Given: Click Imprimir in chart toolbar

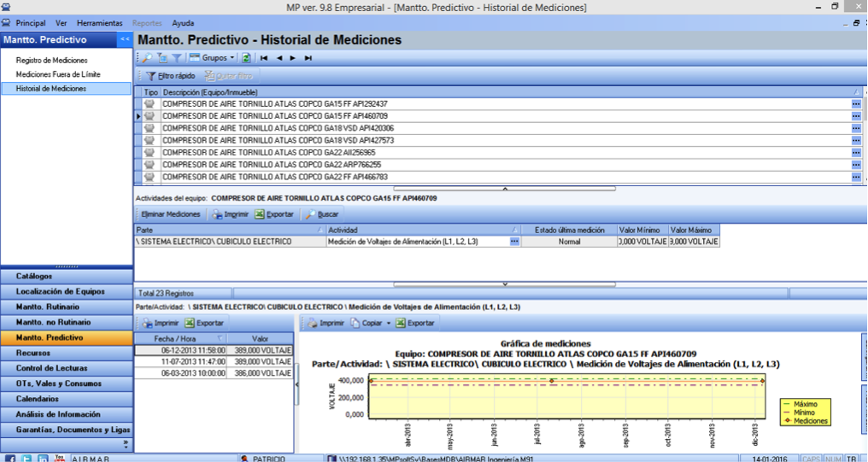Looking at the screenshot, I should click(x=326, y=323).
